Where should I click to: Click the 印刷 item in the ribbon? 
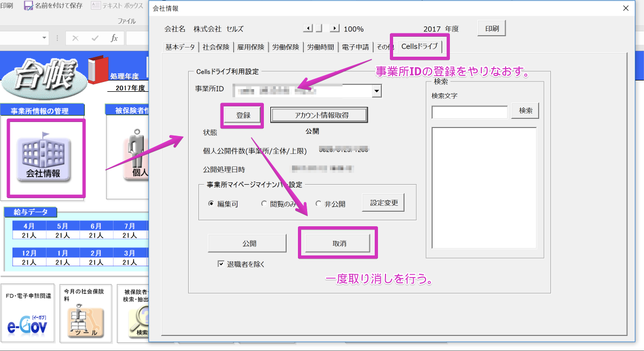pyautogui.click(x=6, y=6)
